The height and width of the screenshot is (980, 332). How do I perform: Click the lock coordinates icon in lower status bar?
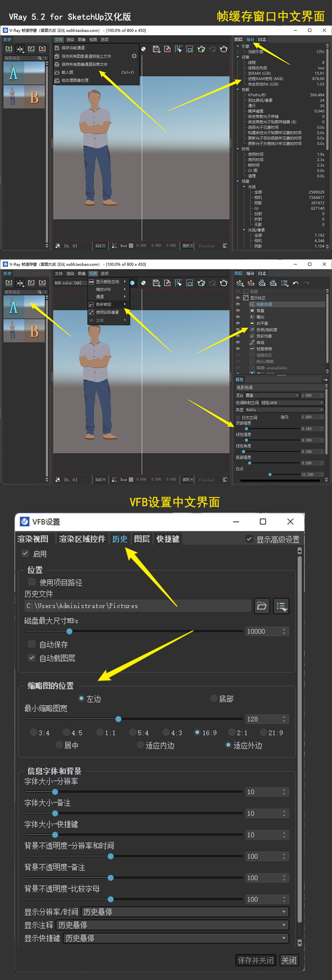pos(58,480)
